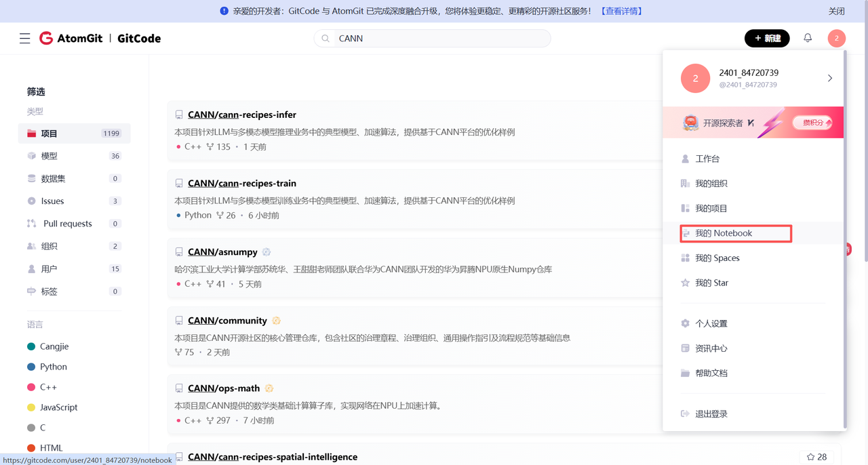This screenshot has height=465, width=868.
Task: Click the search field containing CANN
Action: coord(433,39)
